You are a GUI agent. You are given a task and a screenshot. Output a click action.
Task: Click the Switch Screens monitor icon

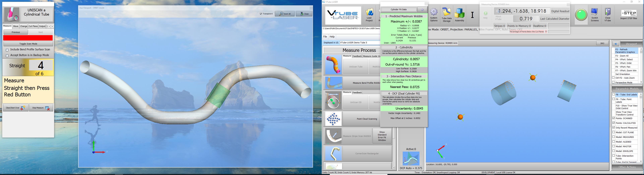click(595, 15)
